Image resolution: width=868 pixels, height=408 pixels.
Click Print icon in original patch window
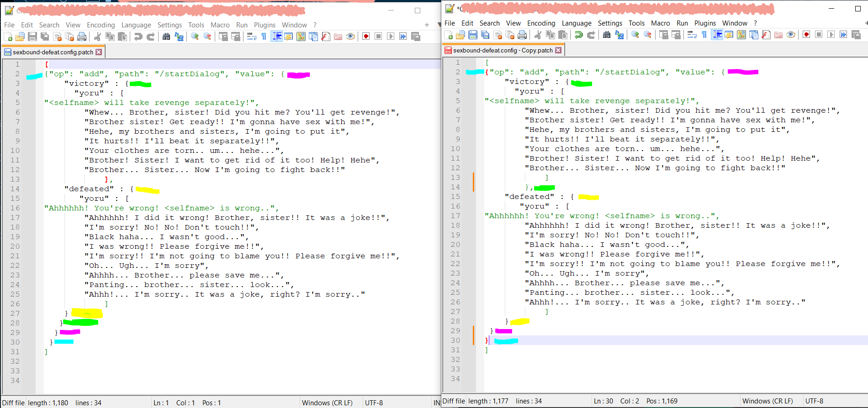coord(82,37)
